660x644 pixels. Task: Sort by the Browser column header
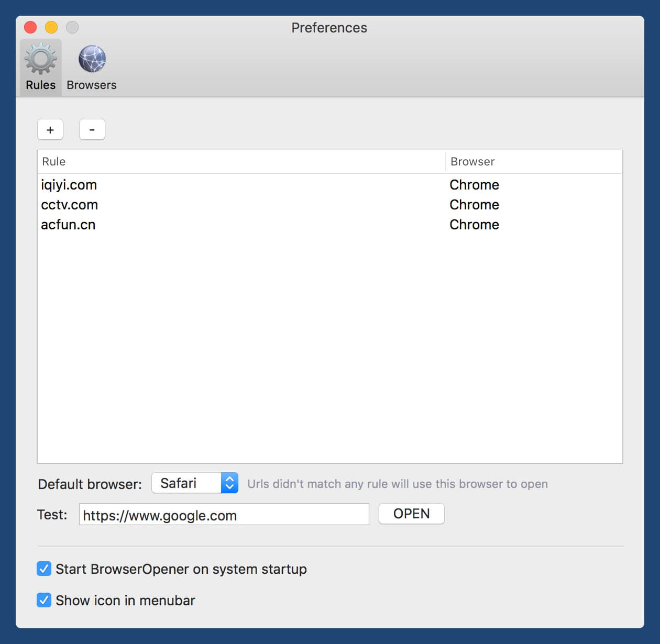click(x=533, y=162)
